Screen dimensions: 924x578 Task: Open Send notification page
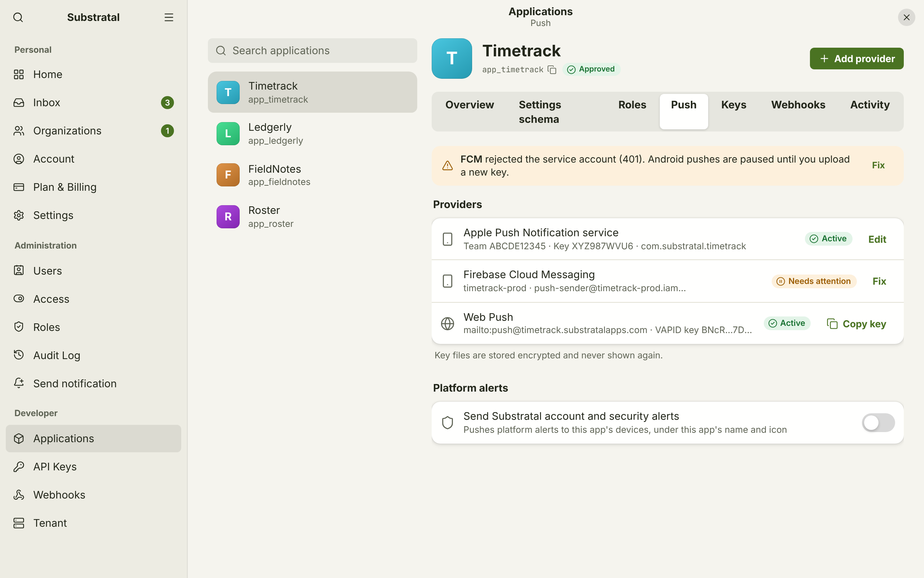(93, 383)
